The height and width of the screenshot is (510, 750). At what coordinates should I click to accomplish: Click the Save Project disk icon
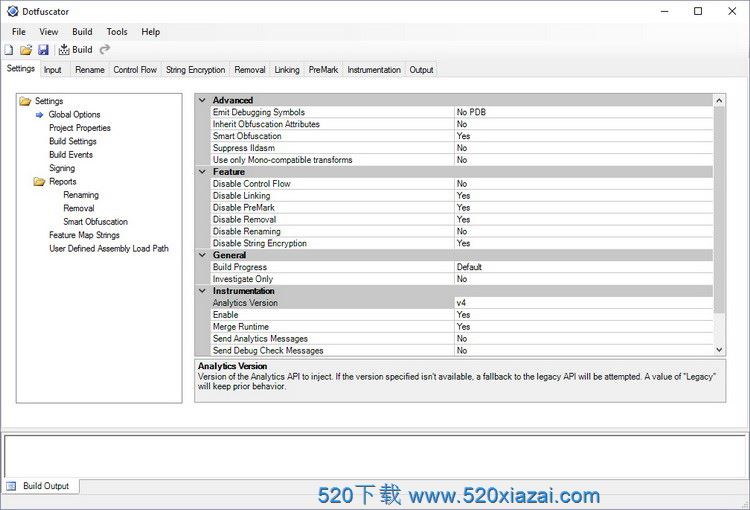44,50
